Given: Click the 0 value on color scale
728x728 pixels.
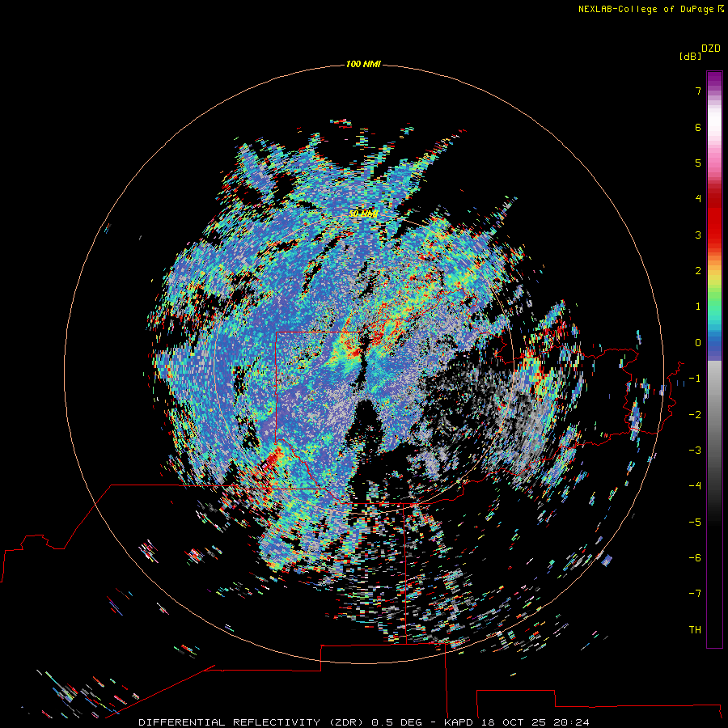Looking at the screenshot, I should (698, 343).
